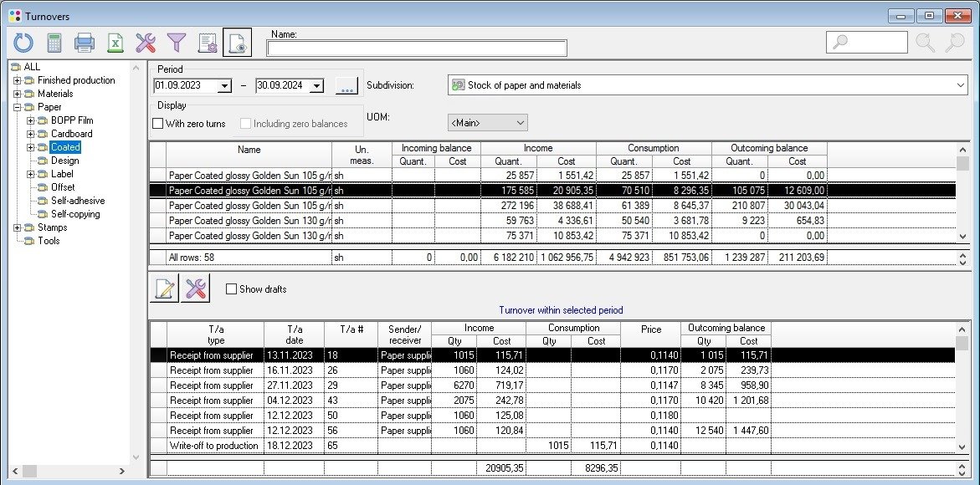Screen dimensions: 980x485
Task: Click the edit document icon above turnover table
Action: (164, 288)
